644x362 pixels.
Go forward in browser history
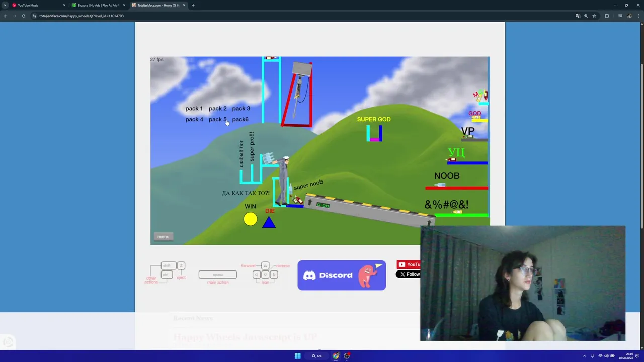click(x=14, y=16)
